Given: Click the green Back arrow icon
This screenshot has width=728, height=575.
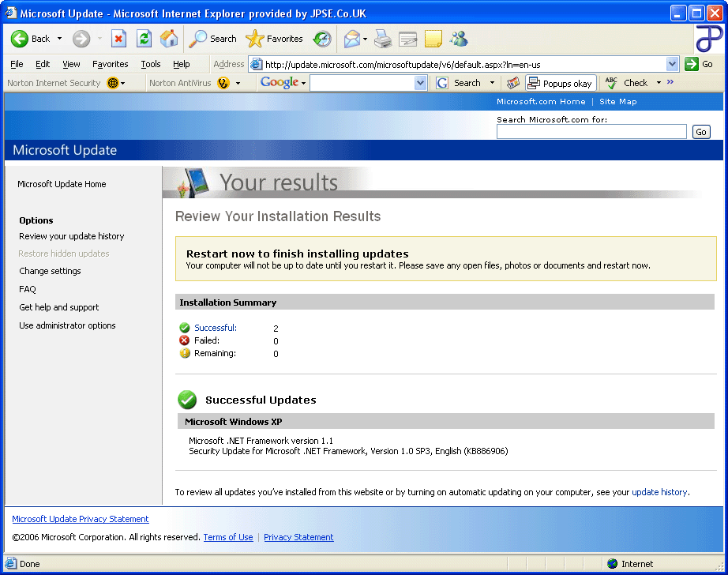Looking at the screenshot, I should point(20,39).
